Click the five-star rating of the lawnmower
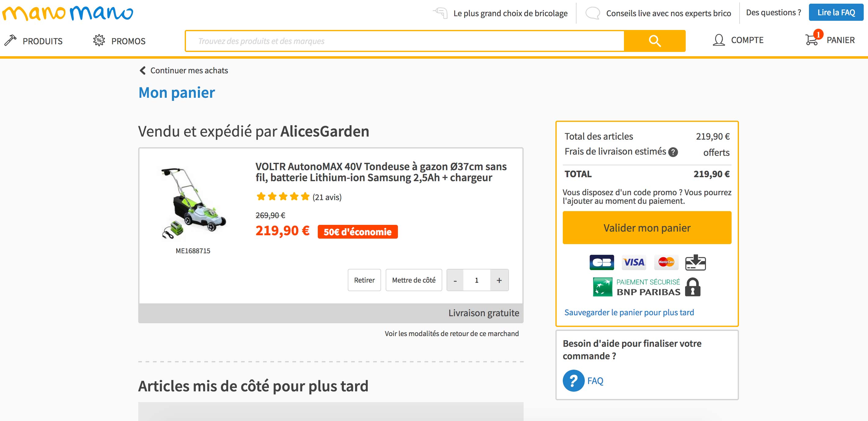The image size is (868, 421). click(x=283, y=196)
